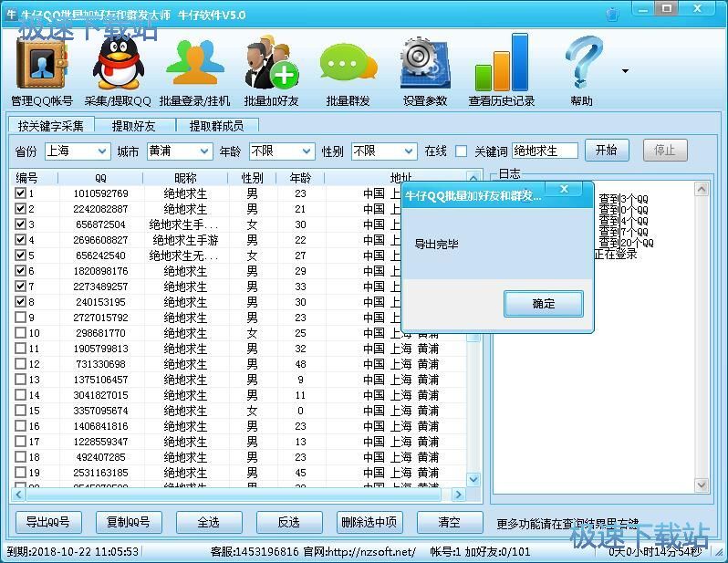Sort by the 昵称 column header
Image resolution: width=728 pixels, height=563 pixels.
[x=185, y=178]
